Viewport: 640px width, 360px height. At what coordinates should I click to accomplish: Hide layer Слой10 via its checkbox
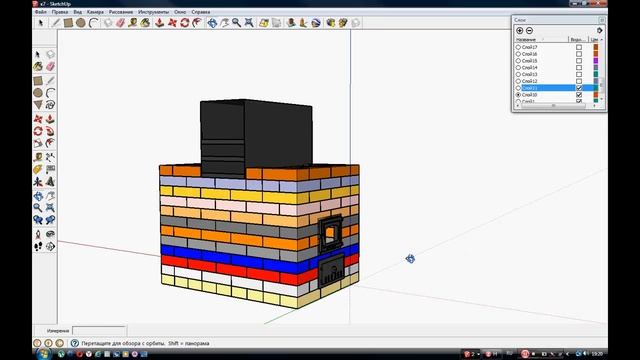(x=579, y=95)
